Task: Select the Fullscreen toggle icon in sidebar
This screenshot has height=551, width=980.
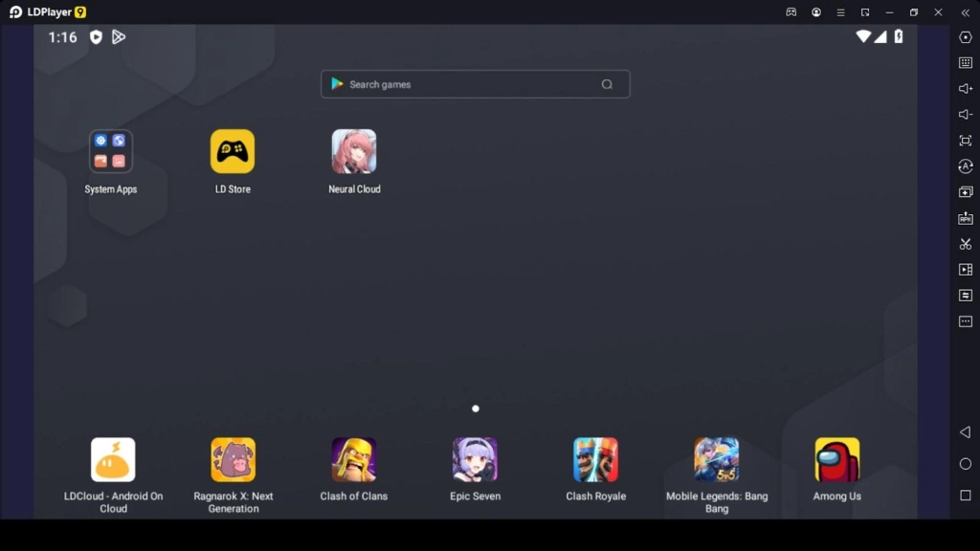Action: pos(966,140)
